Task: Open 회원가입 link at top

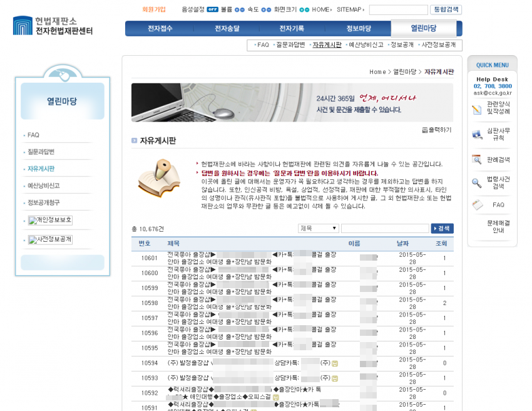Action: tap(154, 10)
